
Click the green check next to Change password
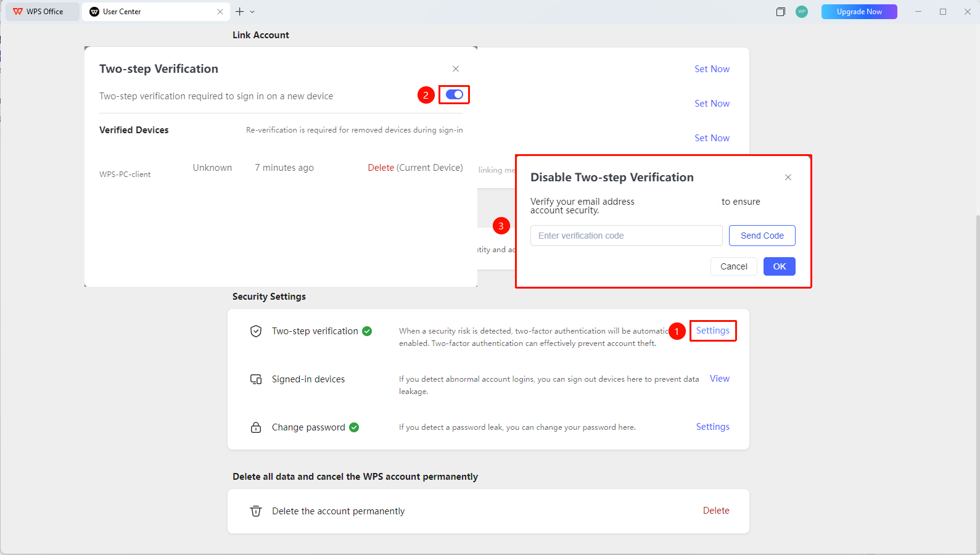(354, 427)
